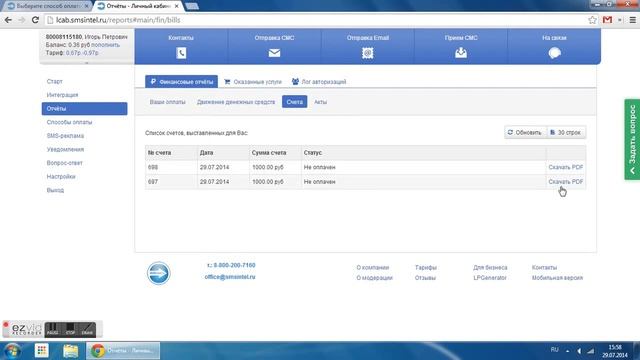Open Прием СМС inbox icon
The height and width of the screenshot is (360, 640).
[x=461, y=53]
